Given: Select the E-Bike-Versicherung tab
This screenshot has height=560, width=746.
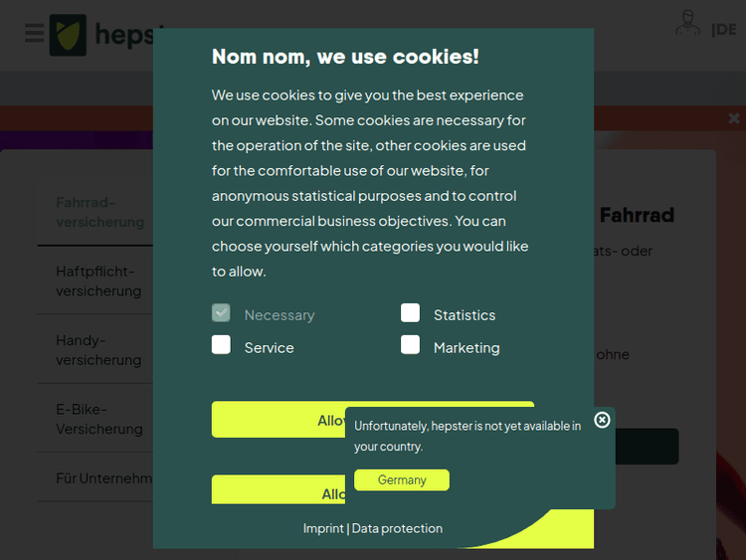Looking at the screenshot, I should 97,419.
